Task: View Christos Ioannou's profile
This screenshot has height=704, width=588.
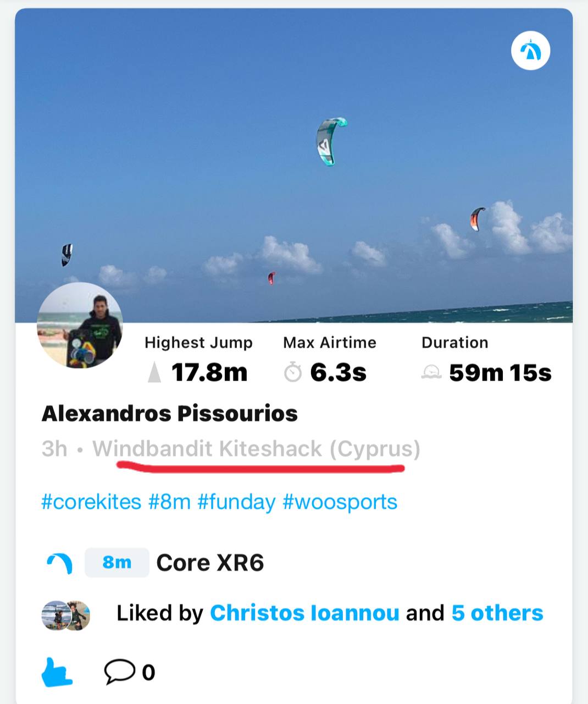Action: click(304, 613)
